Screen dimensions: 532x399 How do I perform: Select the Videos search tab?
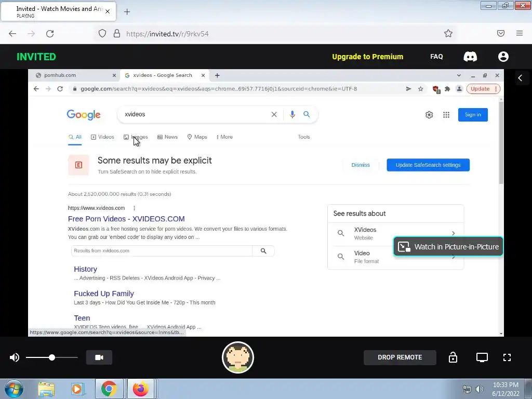pyautogui.click(x=102, y=137)
